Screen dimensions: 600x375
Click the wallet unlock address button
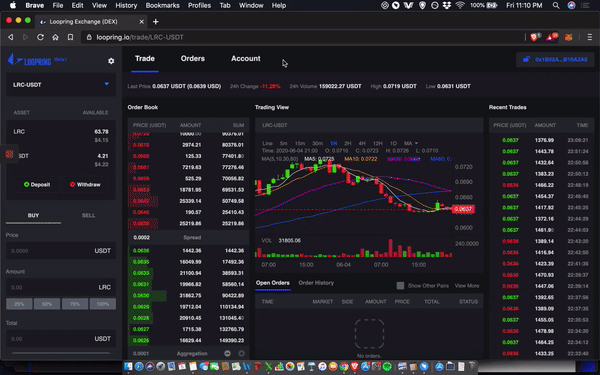555,59
